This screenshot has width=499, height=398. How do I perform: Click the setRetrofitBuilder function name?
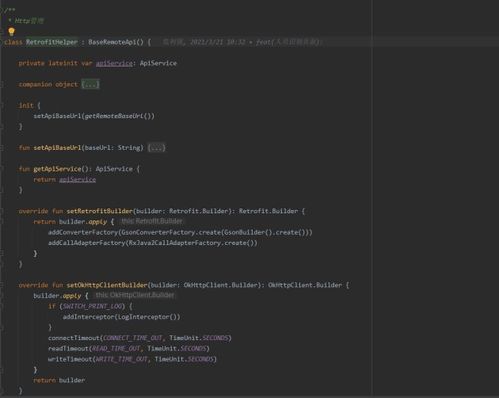100,211
